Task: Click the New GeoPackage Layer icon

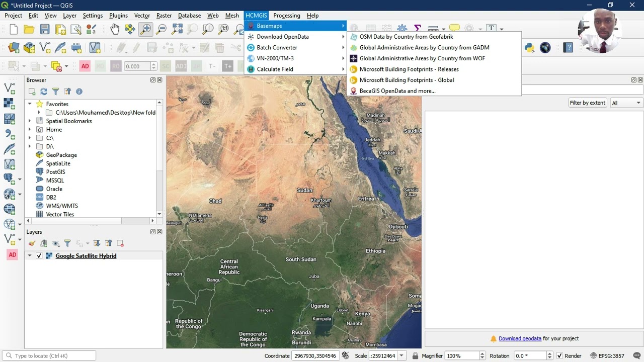Action: point(29,48)
